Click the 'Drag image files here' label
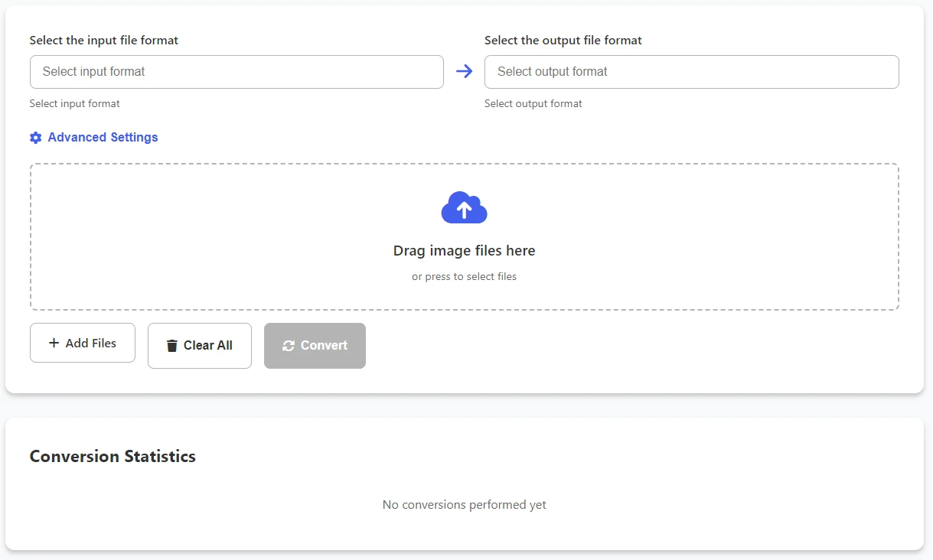This screenshot has height=560, width=933. pos(464,250)
